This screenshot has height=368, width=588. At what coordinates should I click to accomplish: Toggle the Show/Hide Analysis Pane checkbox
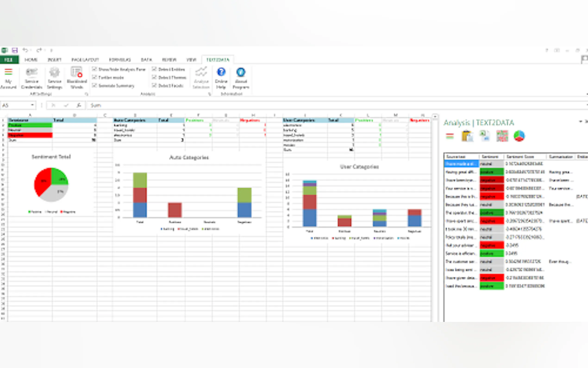pyautogui.click(x=94, y=69)
